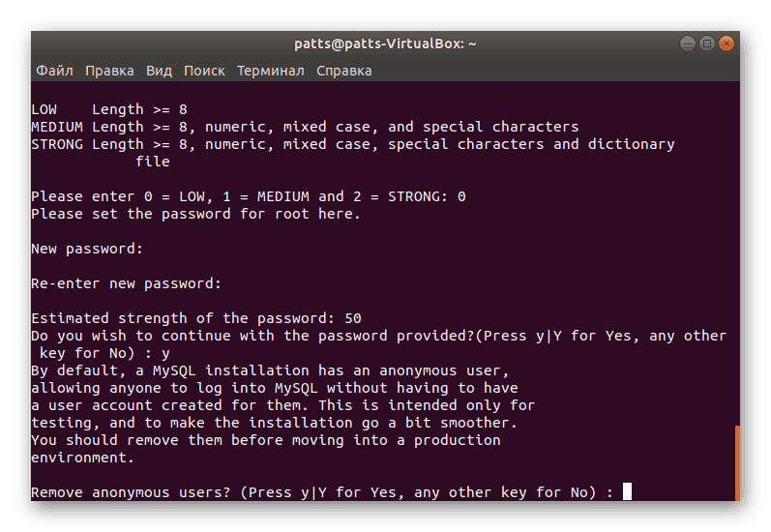
Task: Close the terminal window
Action: [727, 44]
